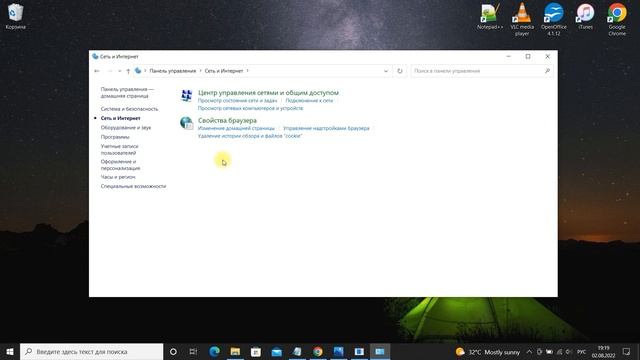
Task: Expand the chevron before Панель управления breadcrumb
Action: tap(145, 71)
